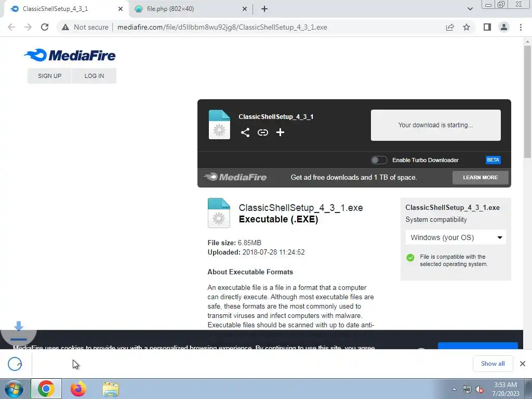This screenshot has height=399, width=532.
Task: Open Chrome three-dot menu
Action: [x=521, y=27]
